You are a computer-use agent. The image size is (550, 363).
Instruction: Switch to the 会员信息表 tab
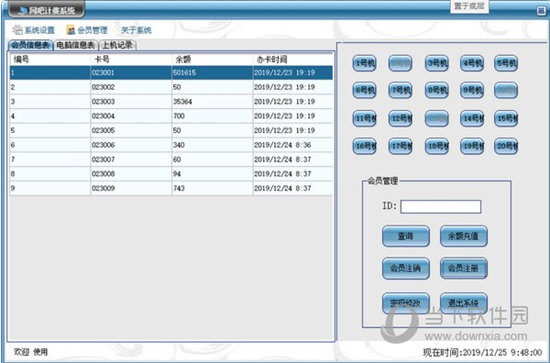tap(31, 45)
